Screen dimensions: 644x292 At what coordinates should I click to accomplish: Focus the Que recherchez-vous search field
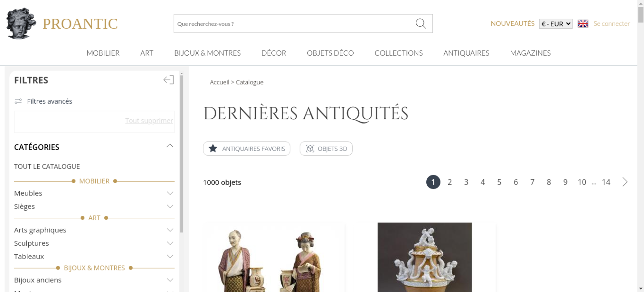[294, 23]
